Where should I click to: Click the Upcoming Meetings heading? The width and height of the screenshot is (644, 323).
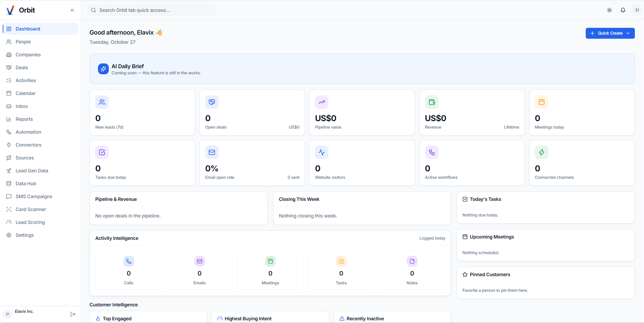coord(492,237)
